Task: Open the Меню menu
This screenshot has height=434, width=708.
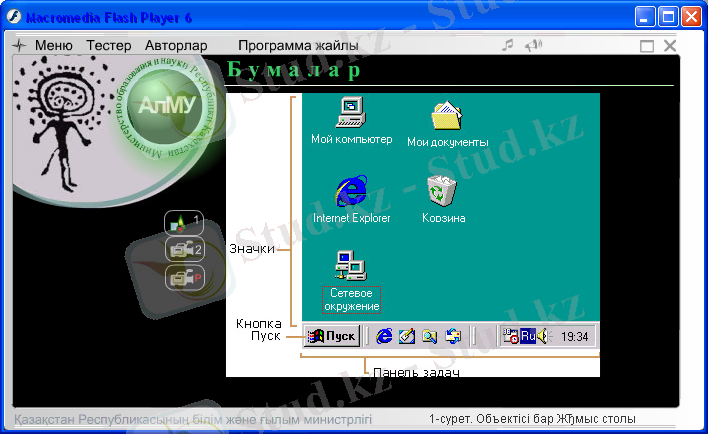Action: [x=53, y=46]
